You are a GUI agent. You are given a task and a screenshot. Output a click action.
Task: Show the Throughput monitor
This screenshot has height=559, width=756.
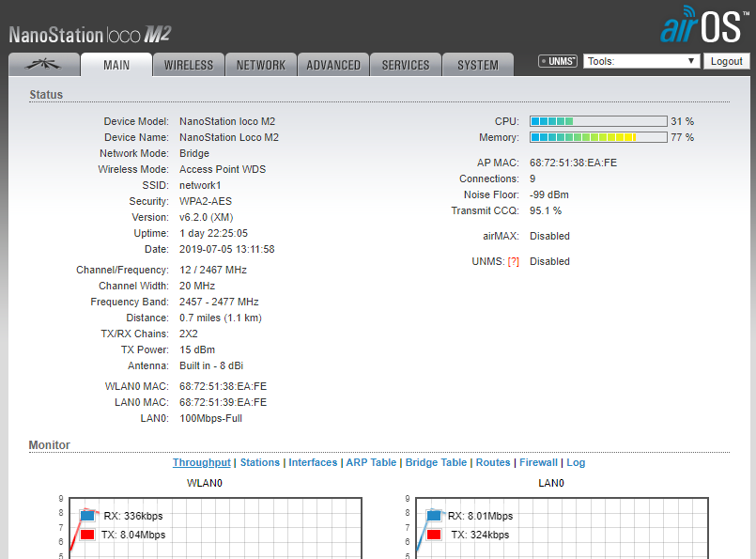(x=202, y=462)
